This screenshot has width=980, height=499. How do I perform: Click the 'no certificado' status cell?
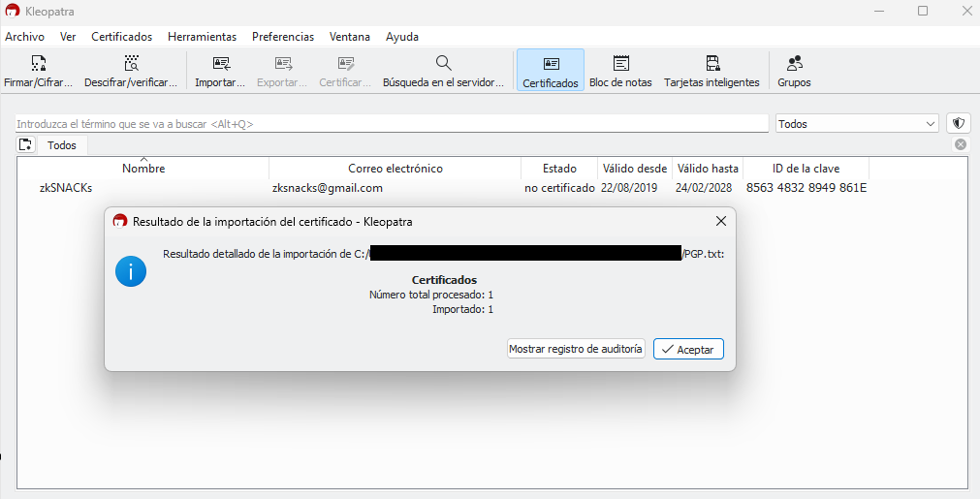pyautogui.click(x=559, y=188)
